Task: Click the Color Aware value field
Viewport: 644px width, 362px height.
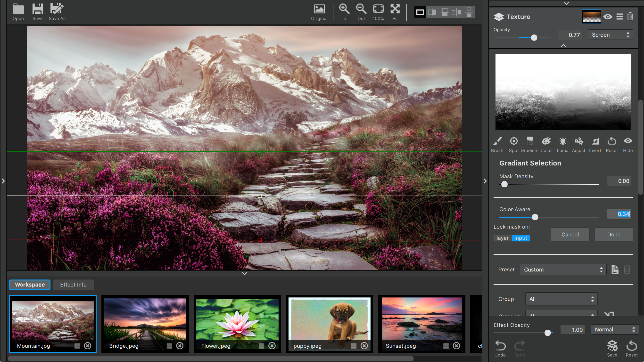Action: 619,214
